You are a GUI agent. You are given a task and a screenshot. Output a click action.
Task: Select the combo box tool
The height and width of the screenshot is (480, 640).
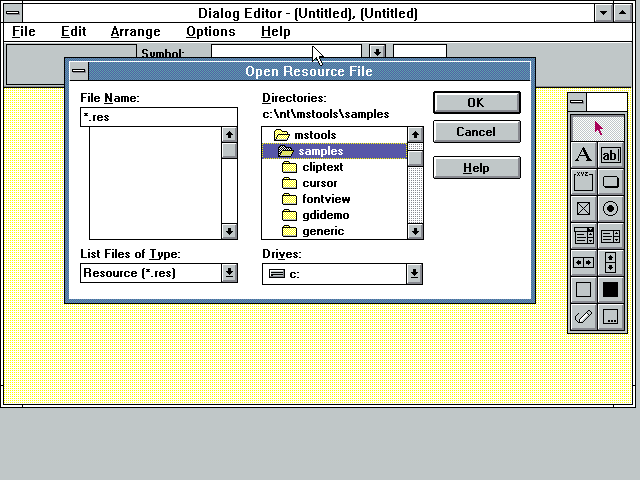[x=584, y=236]
